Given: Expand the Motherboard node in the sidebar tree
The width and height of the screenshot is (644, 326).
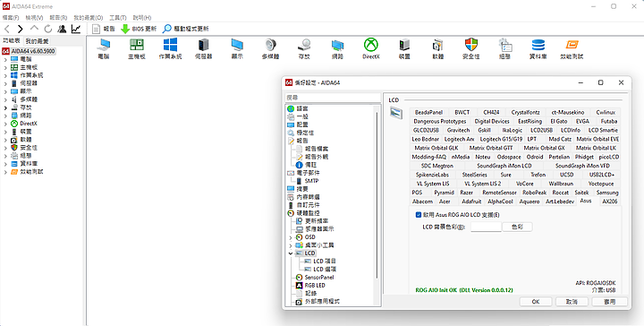Looking at the screenshot, I should (5, 67).
